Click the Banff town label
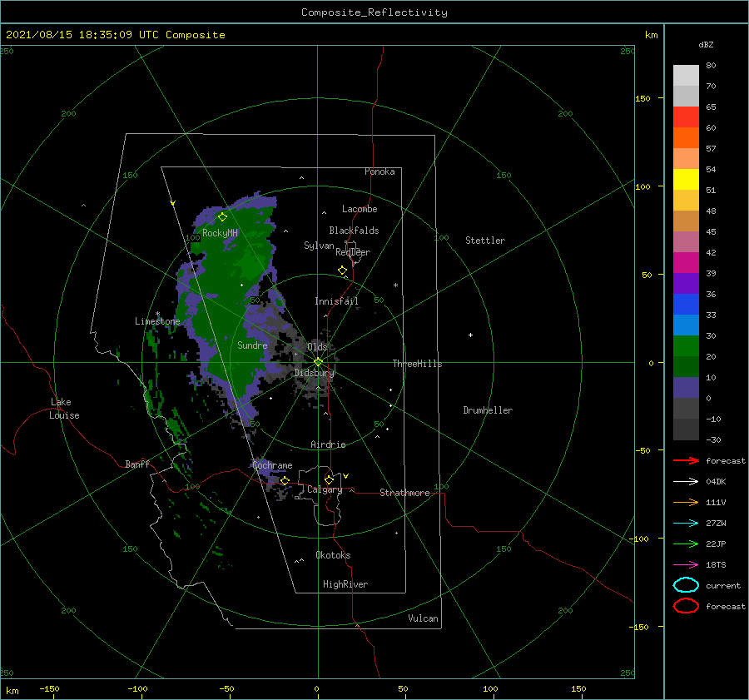749x700 pixels. [x=137, y=464]
